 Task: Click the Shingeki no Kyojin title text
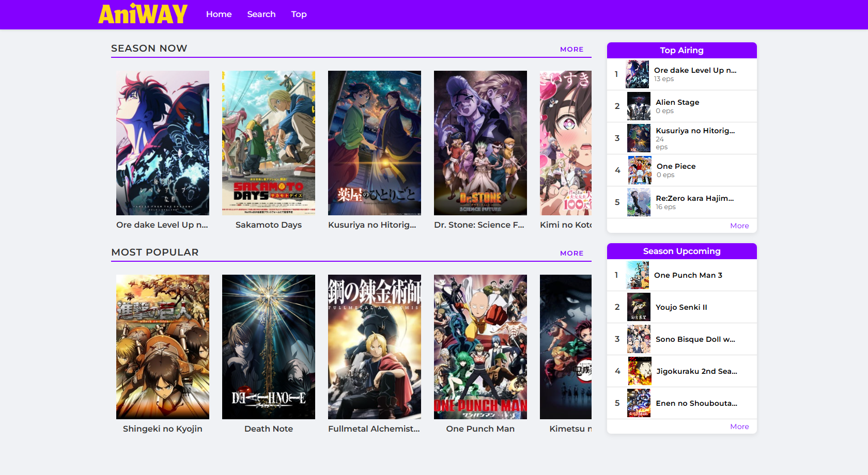[163, 429]
